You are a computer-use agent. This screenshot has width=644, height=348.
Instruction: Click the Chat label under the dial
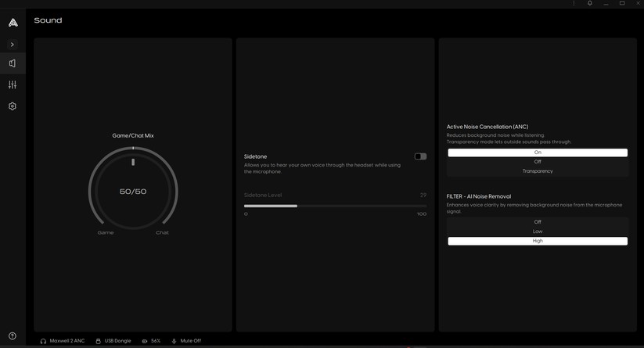[162, 233]
